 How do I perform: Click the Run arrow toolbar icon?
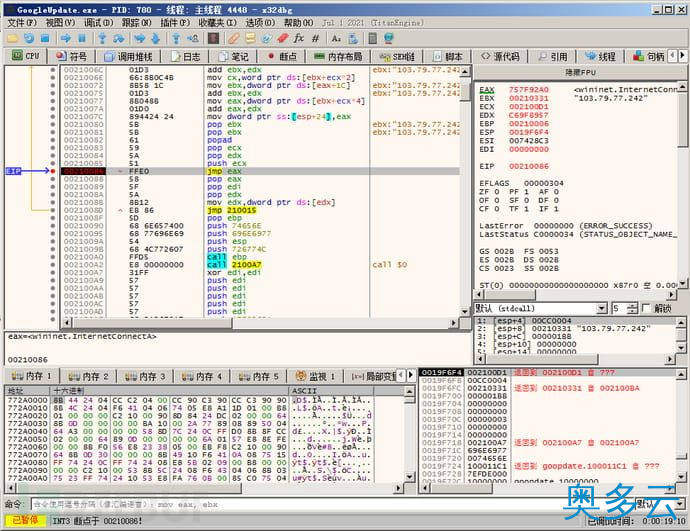(66, 38)
